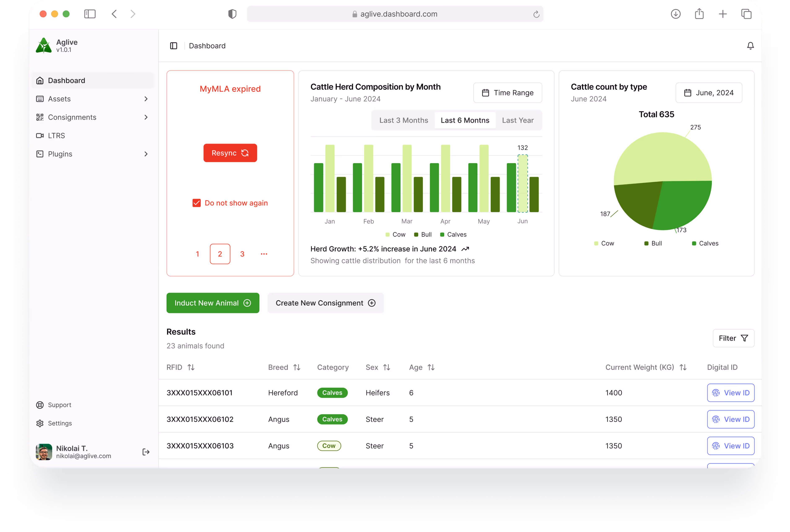The height and width of the screenshot is (532, 790).
Task: Toggle the sidebar panel icon beside Dashboard
Action: coord(174,46)
